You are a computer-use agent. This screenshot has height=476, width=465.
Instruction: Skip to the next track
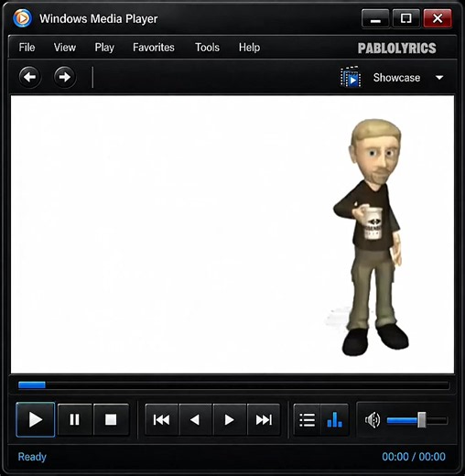(264, 419)
